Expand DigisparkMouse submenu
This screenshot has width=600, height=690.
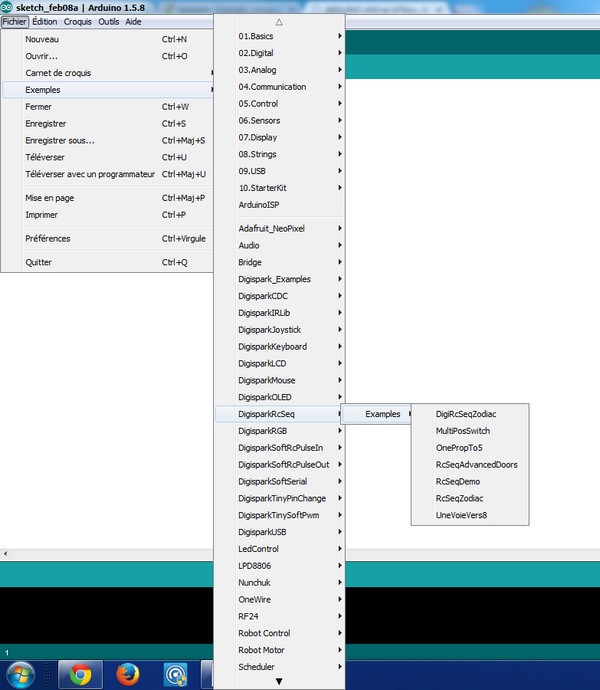(x=280, y=380)
